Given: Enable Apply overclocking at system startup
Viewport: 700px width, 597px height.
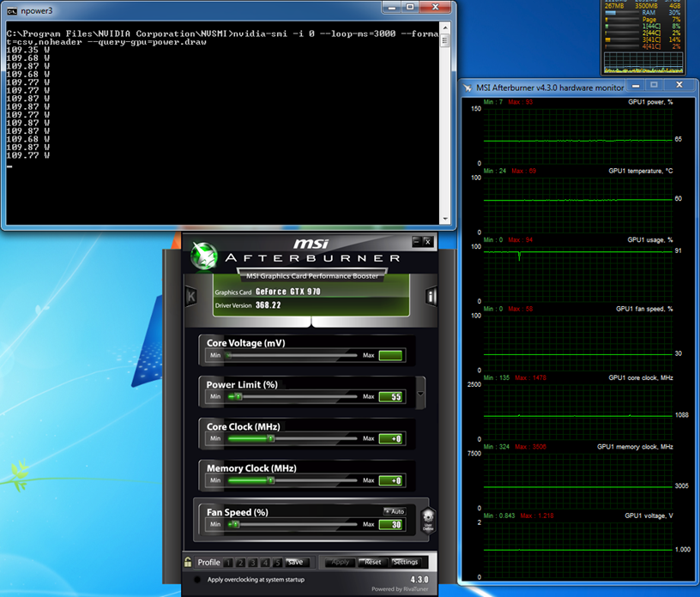Looking at the screenshot, I should [x=199, y=581].
